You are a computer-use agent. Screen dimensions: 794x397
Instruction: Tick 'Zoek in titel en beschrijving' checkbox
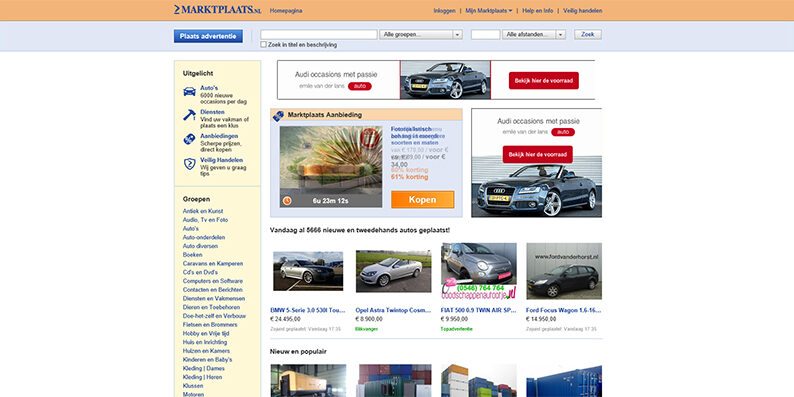263,45
